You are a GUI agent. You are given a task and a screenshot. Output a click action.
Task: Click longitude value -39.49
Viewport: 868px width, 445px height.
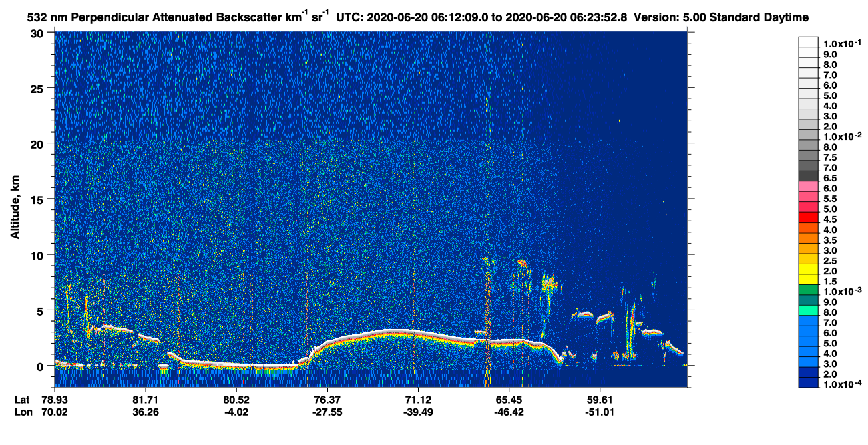point(417,412)
